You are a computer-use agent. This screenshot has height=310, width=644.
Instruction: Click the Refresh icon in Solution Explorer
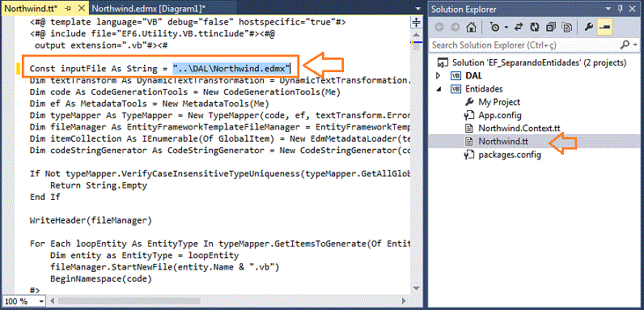coord(534,28)
